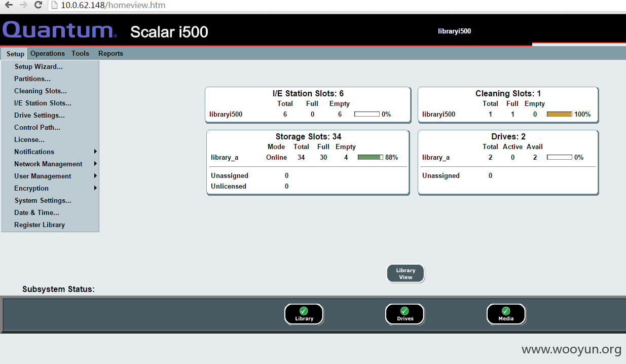
Task: Expand the Encryption submenu arrow
Action: click(x=95, y=188)
